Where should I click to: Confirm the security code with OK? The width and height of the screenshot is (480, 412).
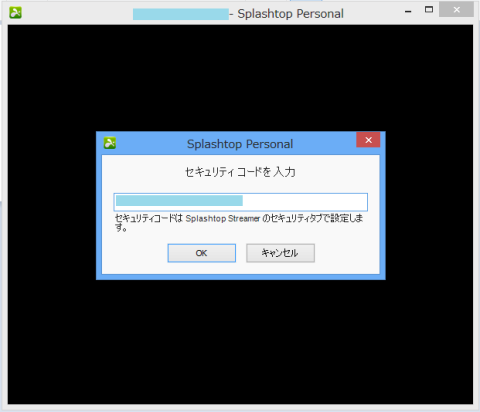(202, 253)
